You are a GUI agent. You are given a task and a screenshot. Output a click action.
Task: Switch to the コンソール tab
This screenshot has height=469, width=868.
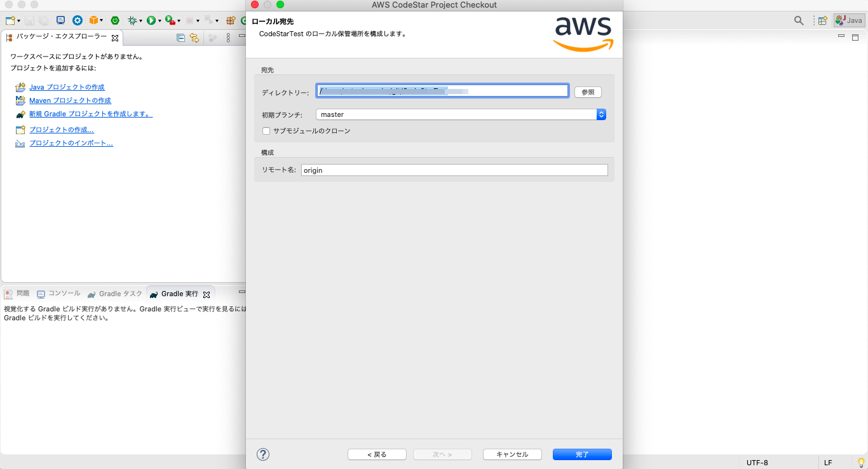(58, 294)
